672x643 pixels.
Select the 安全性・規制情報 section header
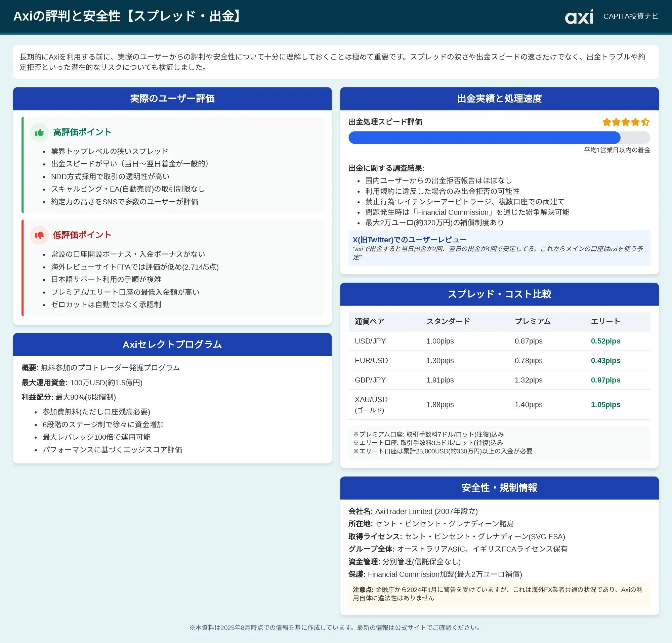499,488
